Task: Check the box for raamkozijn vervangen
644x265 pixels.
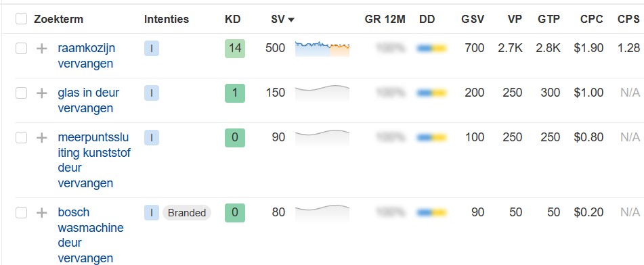Action: [x=22, y=49]
